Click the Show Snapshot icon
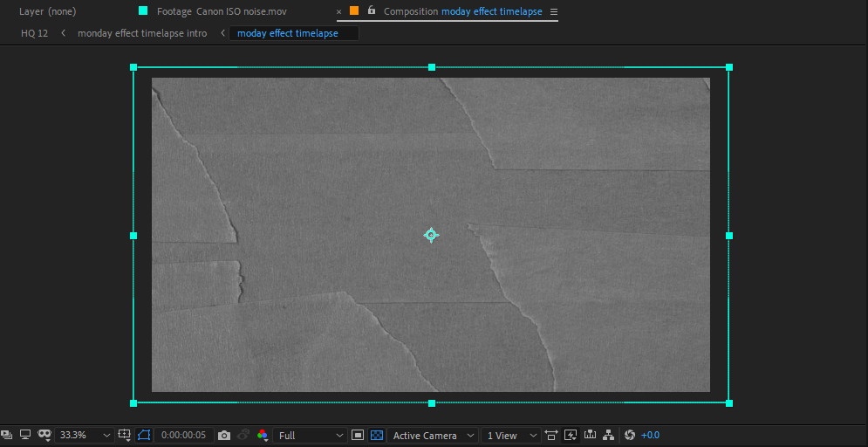 pos(243,436)
